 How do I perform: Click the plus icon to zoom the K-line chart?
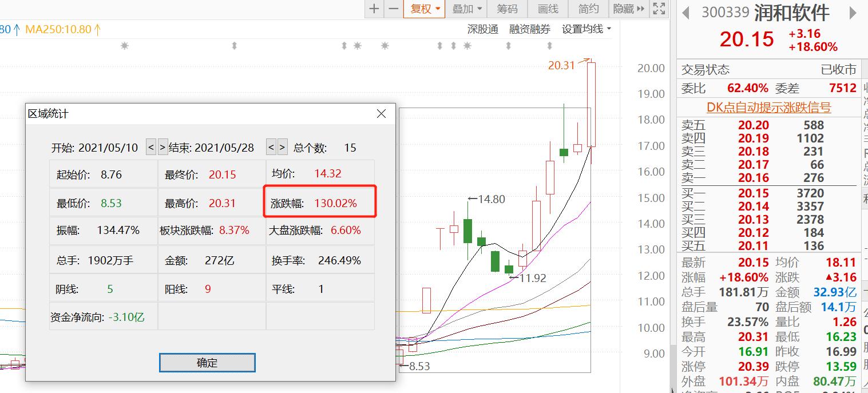coord(374,9)
